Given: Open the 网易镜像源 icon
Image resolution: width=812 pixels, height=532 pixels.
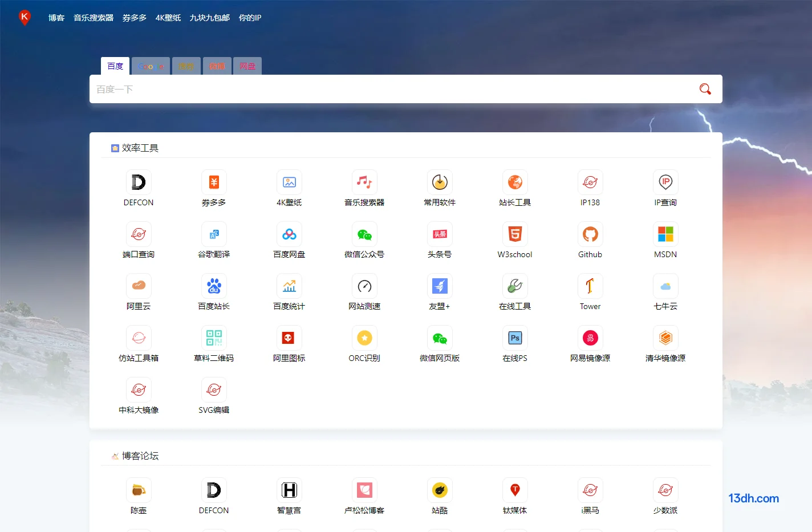Looking at the screenshot, I should coord(590,338).
